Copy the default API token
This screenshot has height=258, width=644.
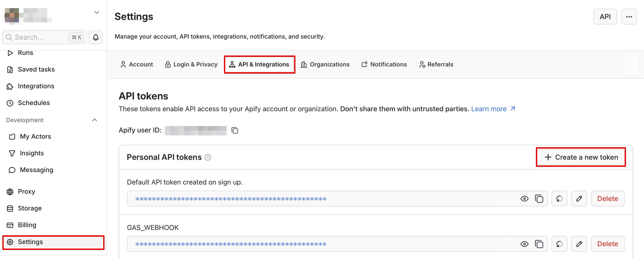[539, 199]
